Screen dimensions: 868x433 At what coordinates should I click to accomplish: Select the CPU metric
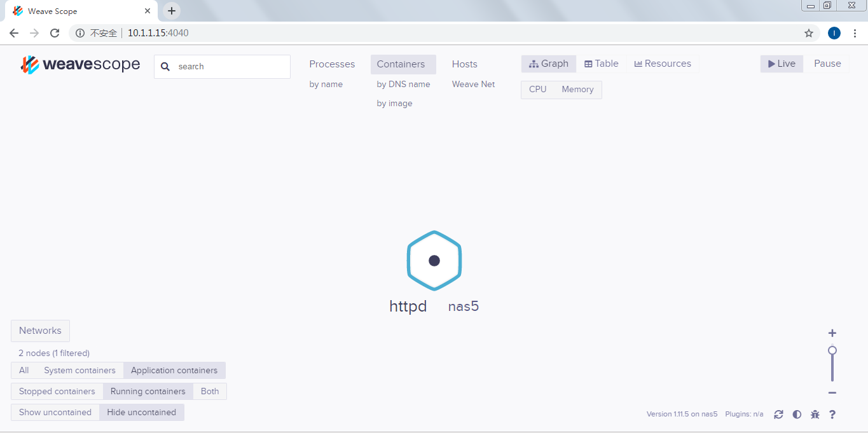tap(538, 90)
